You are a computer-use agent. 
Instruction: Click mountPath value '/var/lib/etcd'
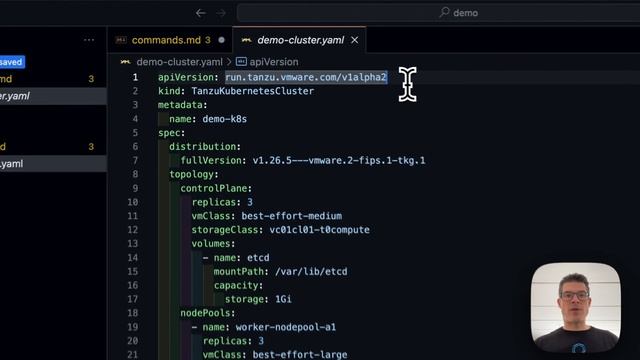click(311, 272)
